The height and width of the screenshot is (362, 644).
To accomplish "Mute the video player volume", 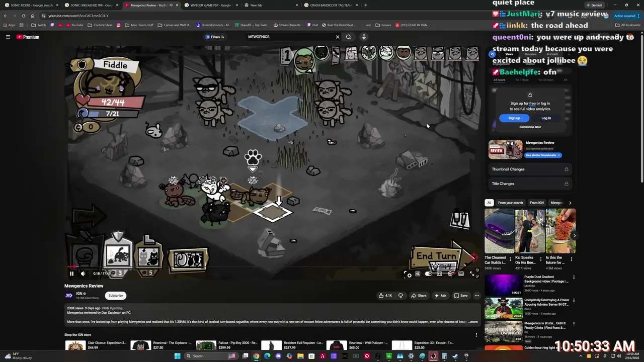I will click(83, 274).
